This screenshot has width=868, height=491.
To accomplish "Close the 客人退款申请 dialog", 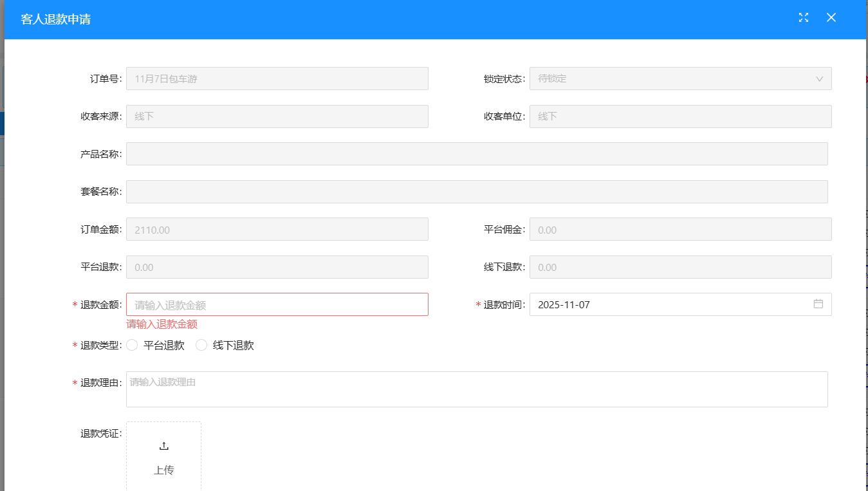I will click(831, 17).
